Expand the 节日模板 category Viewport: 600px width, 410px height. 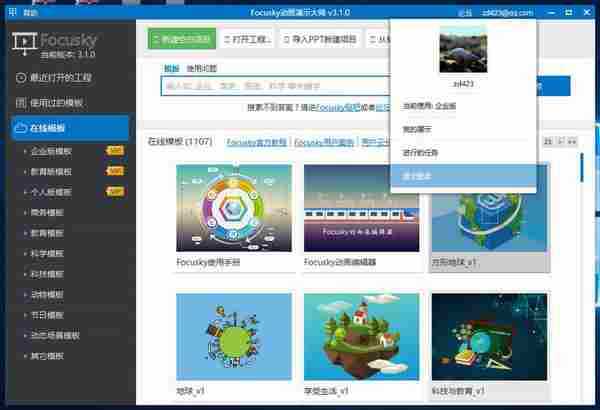tap(47, 315)
